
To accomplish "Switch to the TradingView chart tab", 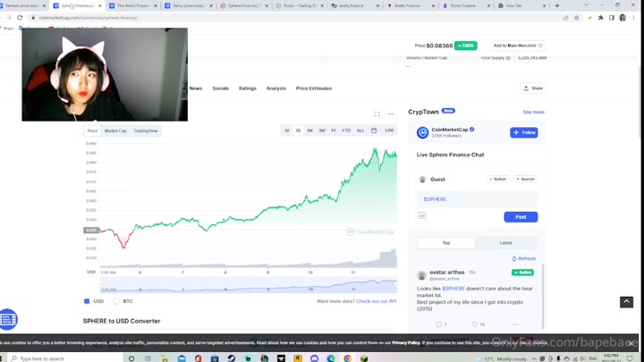I will (x=146, y=130).
